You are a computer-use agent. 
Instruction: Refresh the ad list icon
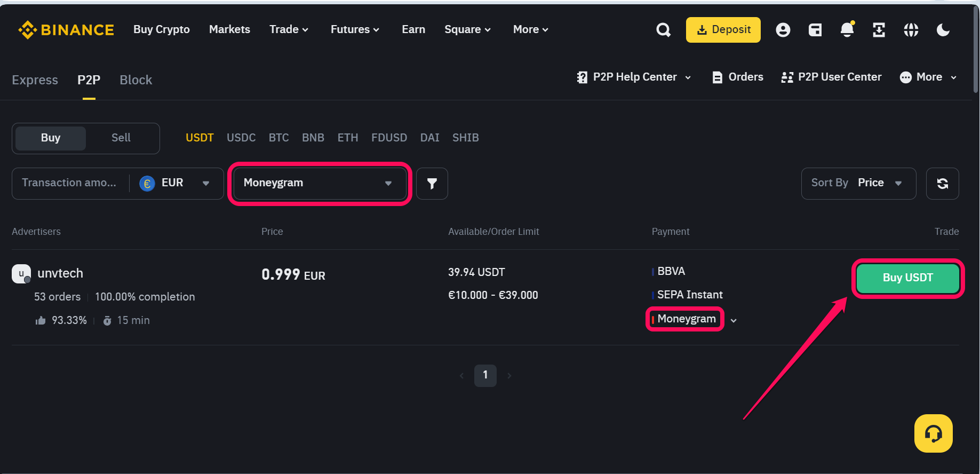pos(943,184)
